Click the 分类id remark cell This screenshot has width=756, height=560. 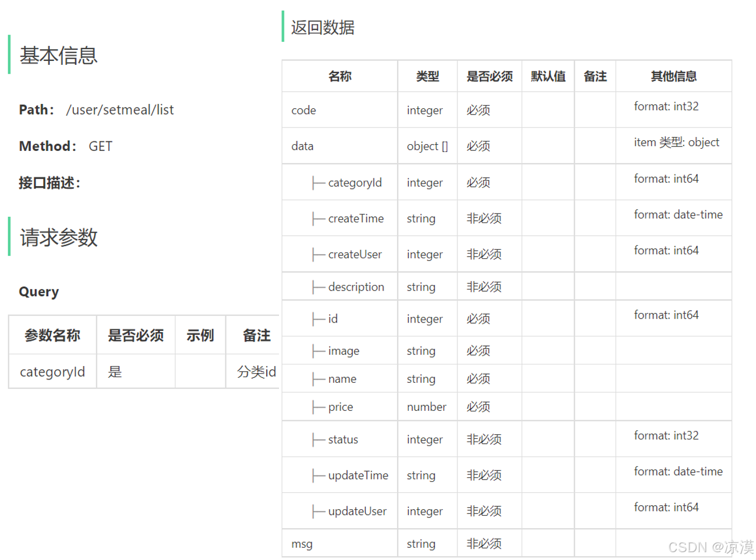coord(257,372)
